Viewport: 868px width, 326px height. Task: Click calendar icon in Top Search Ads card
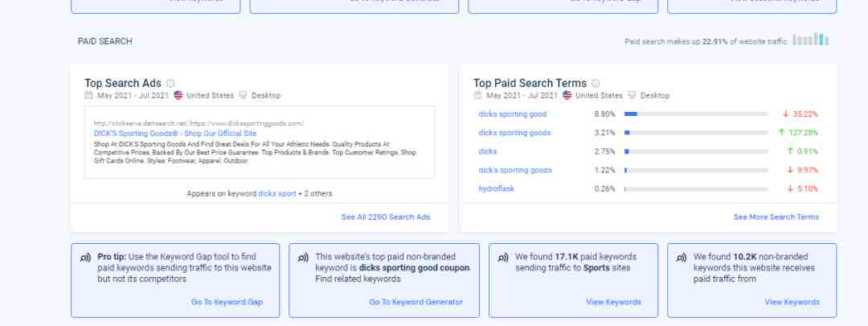click(88, 95)
